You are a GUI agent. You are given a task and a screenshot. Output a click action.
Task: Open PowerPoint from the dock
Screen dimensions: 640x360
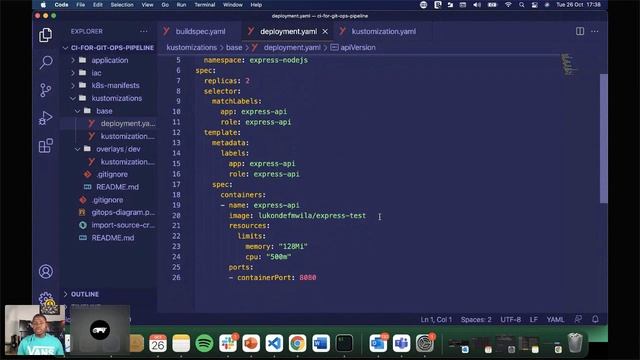click(x=251, y=343)
